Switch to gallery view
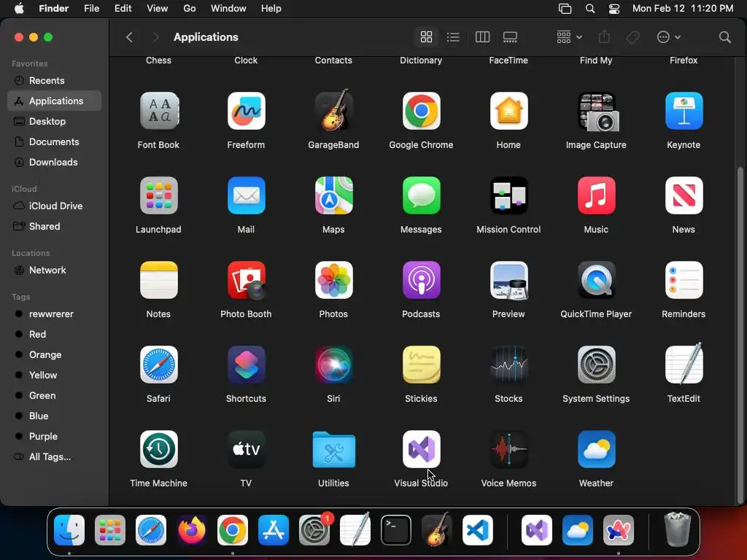The width and height of the screenshot is (747, 560). pyautogui.click(x=510, y=37)
